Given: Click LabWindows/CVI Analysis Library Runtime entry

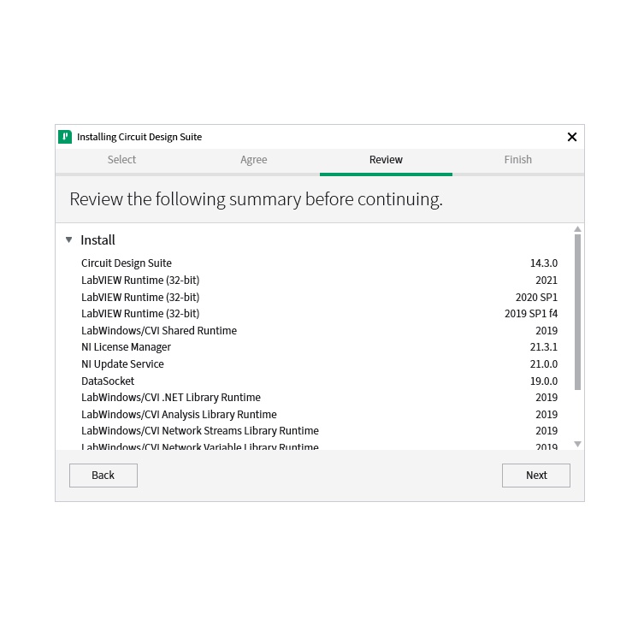Looking at the screenshot, I should [x=179, y=415].
